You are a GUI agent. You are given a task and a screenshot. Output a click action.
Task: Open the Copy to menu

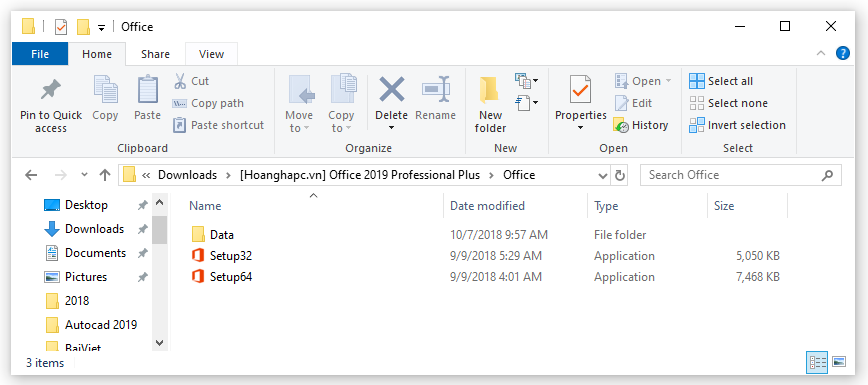(x=341, y=104)
